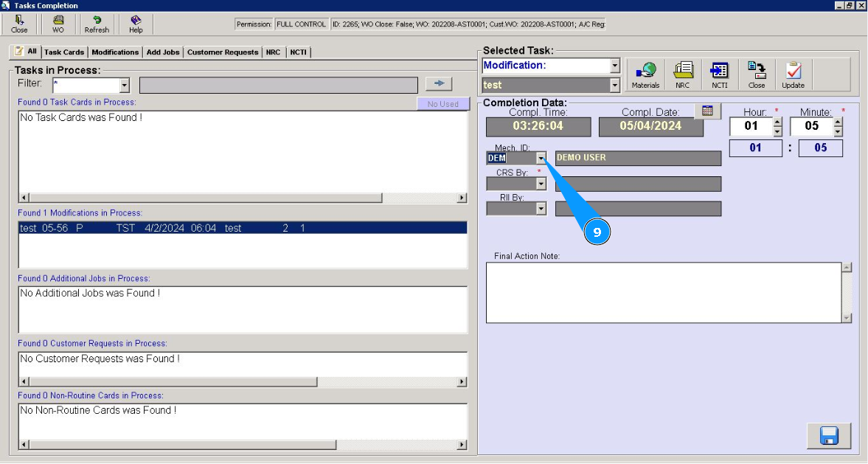The height and width of the screenshot is (464, 868).
Task: Open the WO toolbar button
Action: click(x=58, y=24)
